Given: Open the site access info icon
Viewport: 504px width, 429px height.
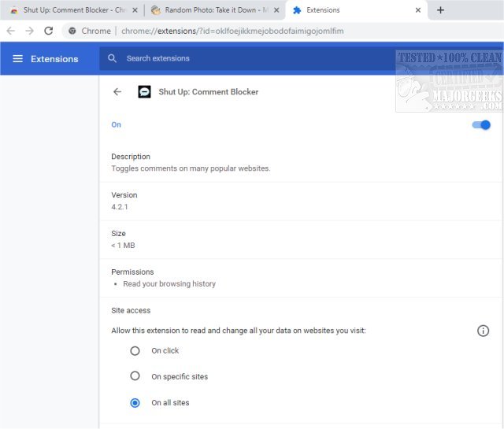Looking at the screenshot, I should point(483,331).
